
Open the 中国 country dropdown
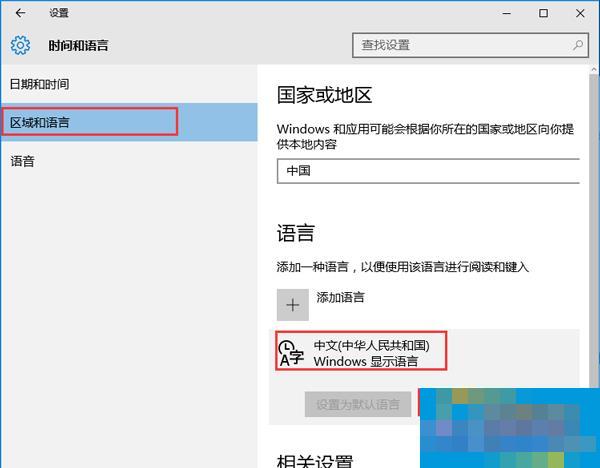tap(428, 171)
